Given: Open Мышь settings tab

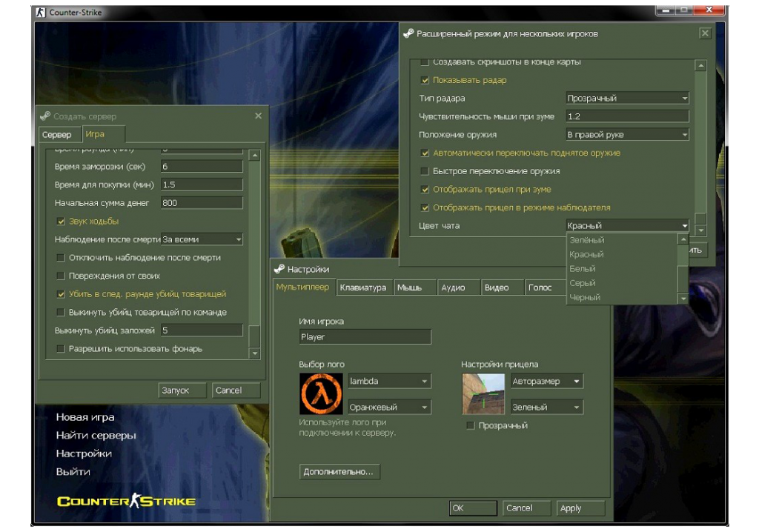Looking at the screenshot, I should [x=415, y=287].
